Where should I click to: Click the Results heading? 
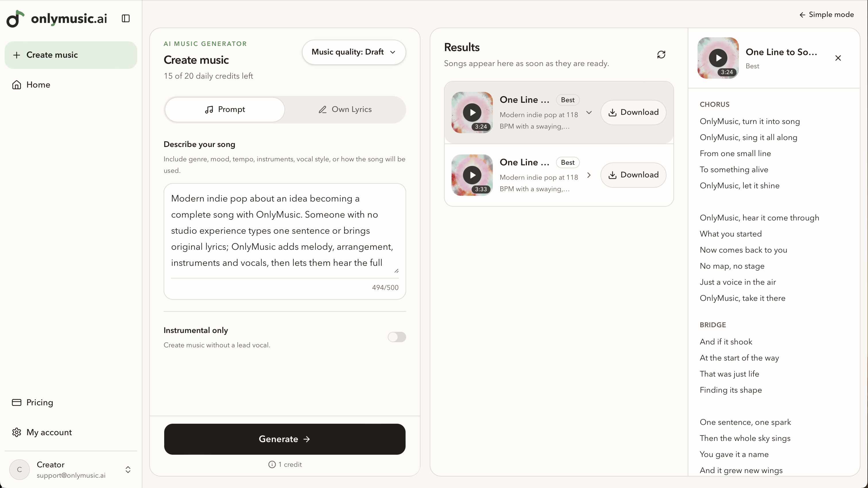(462, 47)
